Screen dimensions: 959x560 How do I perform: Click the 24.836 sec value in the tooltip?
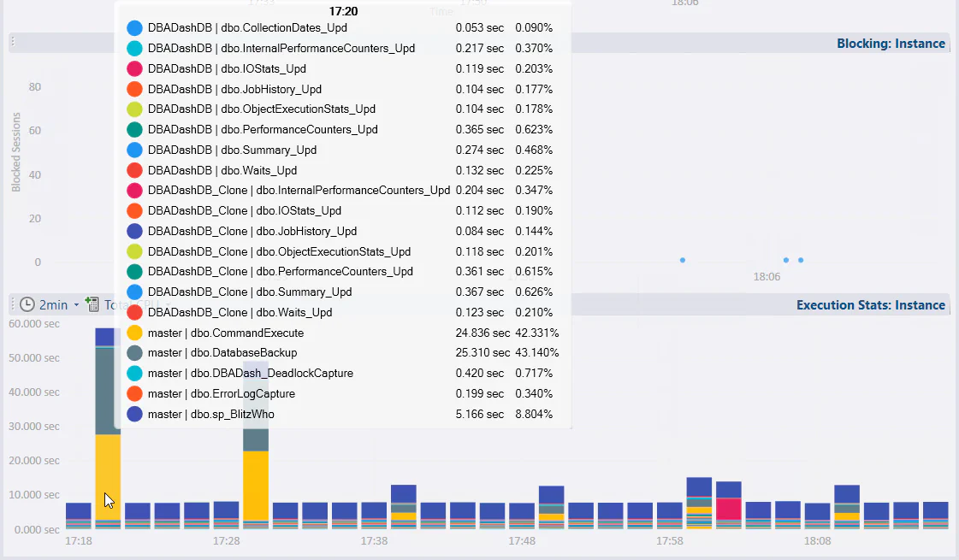point(482,333)
